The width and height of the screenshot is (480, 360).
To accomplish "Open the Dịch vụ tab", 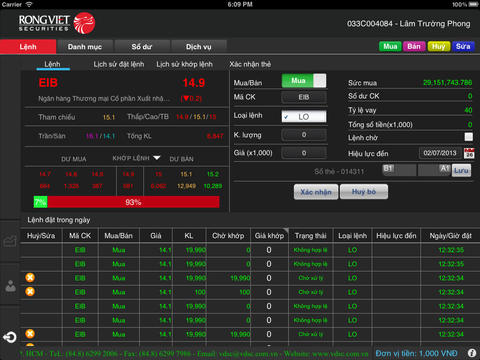I will tap(199, 47).
